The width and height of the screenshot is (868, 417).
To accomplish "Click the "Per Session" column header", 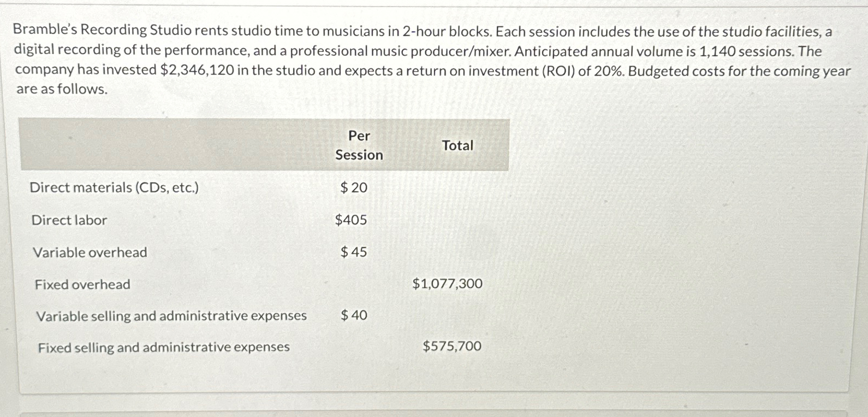I will (359, 145).
